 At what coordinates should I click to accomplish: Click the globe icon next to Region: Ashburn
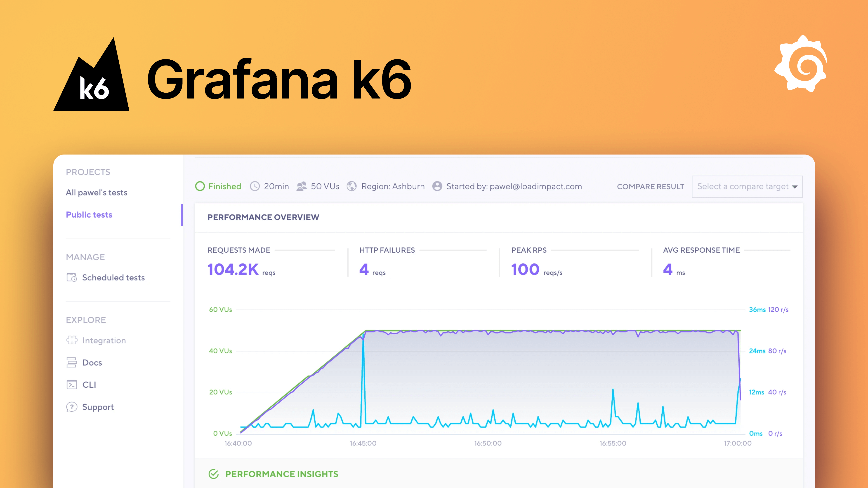coord(352,186)
